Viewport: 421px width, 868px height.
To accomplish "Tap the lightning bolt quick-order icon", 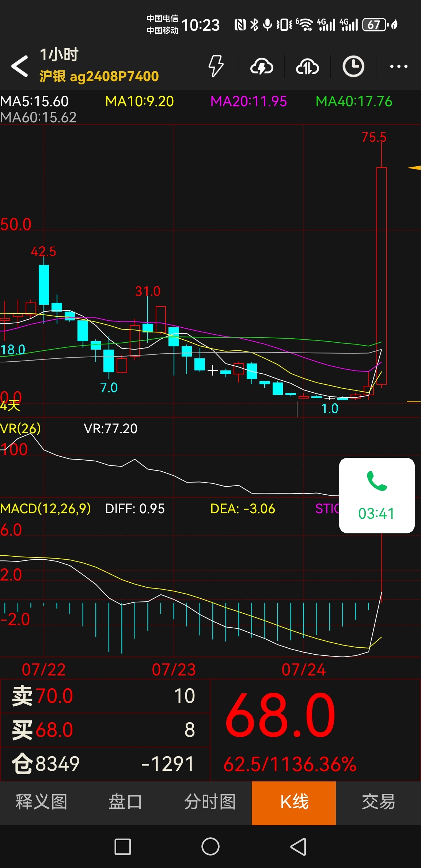I will pyautogui.click(x=216, y=66).
